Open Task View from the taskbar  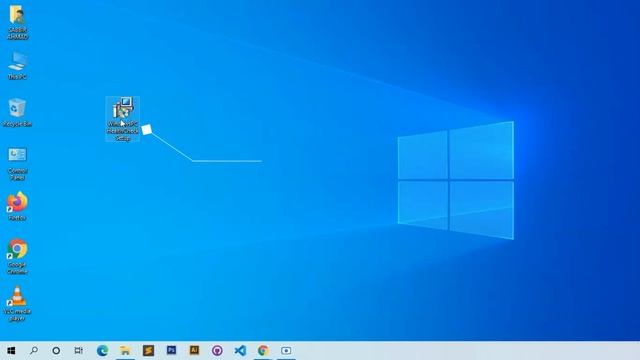(x=79, y=351)
